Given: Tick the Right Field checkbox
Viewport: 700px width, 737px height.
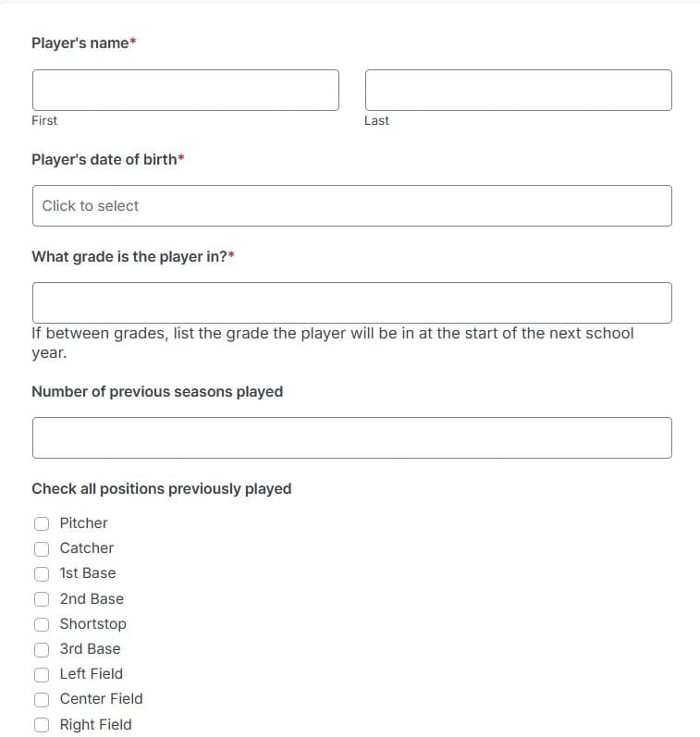Looking at the screenshot, I should click(x=42, y=725).
